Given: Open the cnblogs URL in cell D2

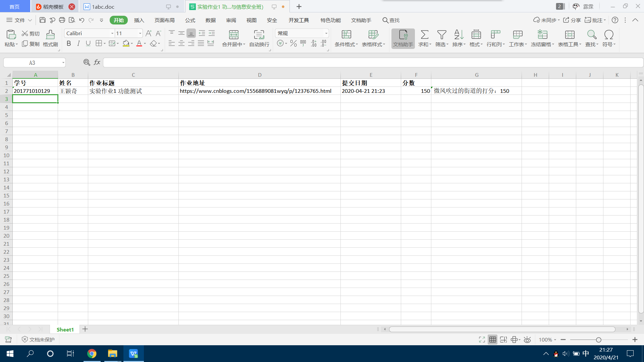Looking at the screenshot, I should [255, 91].
